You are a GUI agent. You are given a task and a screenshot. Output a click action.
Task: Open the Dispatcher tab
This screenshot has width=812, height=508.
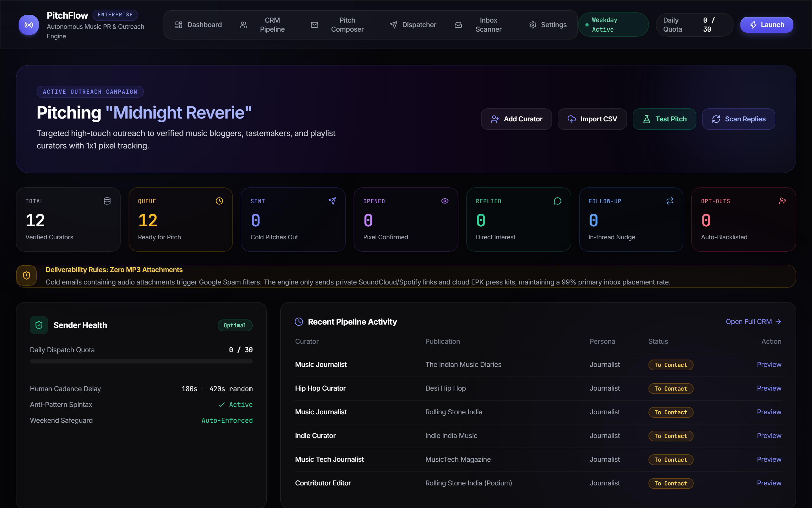coord(413,25)
